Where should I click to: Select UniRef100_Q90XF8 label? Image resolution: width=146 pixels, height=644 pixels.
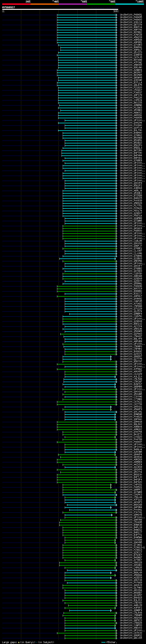tap(131, 183)
